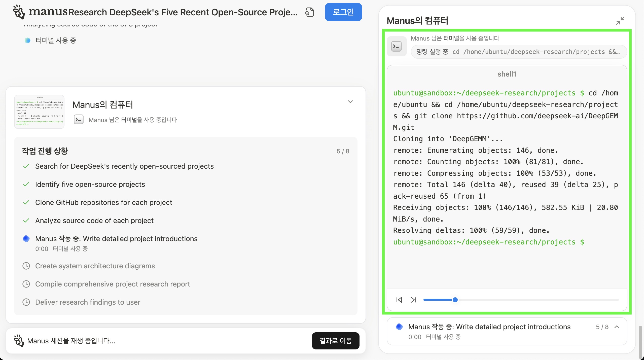644x360 pixels.
Task: Click the Manus hand logo in header
Action: (19, 12)
